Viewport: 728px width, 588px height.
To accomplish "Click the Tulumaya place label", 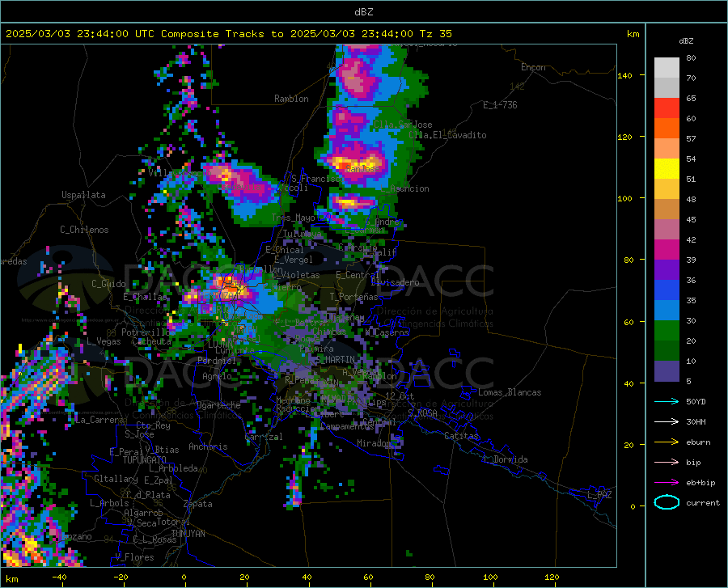I will tap(303, 234).
